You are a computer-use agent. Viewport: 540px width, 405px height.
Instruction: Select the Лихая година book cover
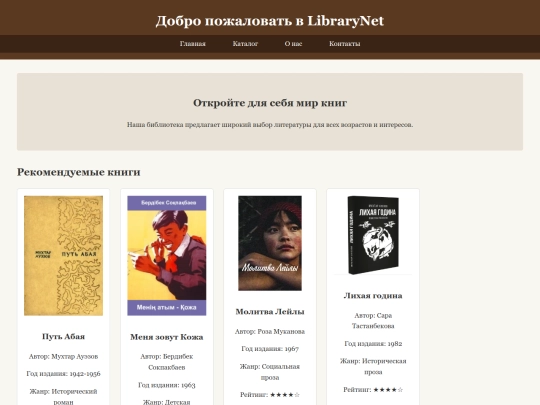click(x=373, y=235)
